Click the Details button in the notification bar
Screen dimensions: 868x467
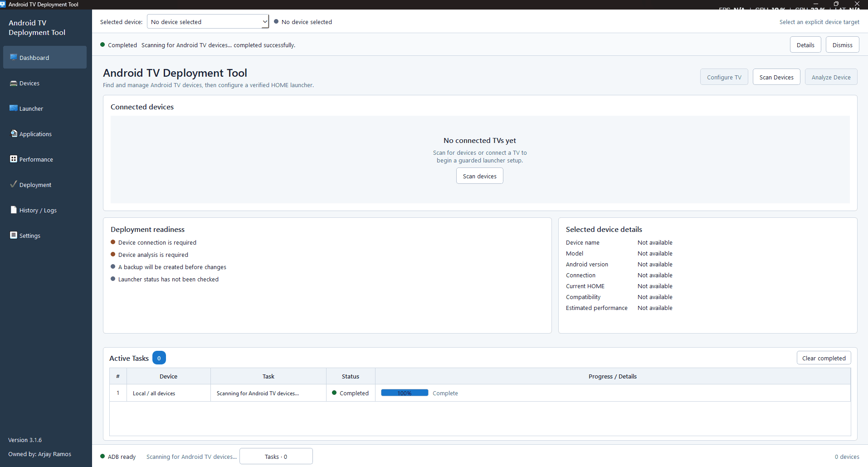[x=805, y=45]
